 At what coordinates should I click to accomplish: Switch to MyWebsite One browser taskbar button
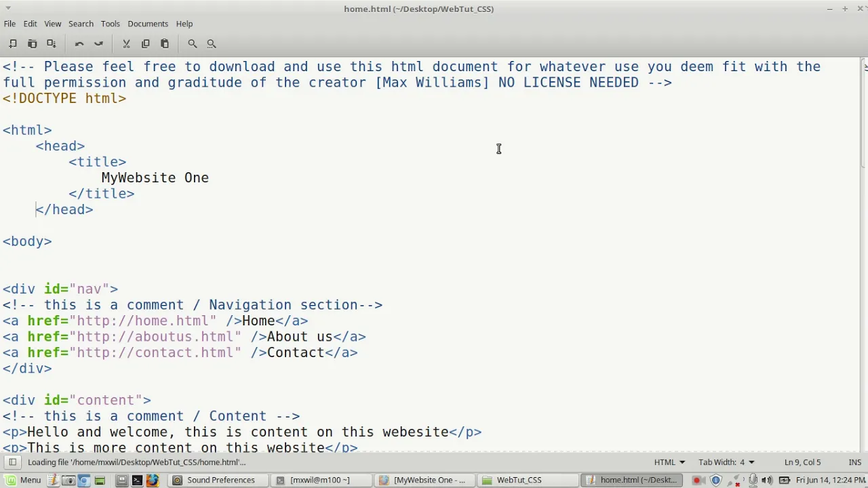point(423,480)
